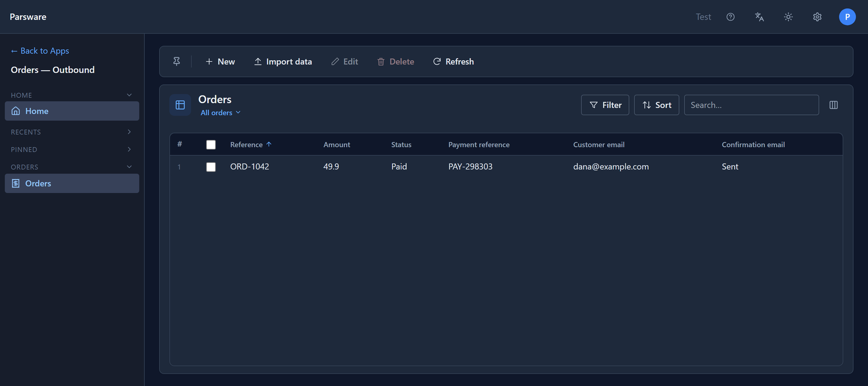Click the Confirmation email column header

coord(754,144)
